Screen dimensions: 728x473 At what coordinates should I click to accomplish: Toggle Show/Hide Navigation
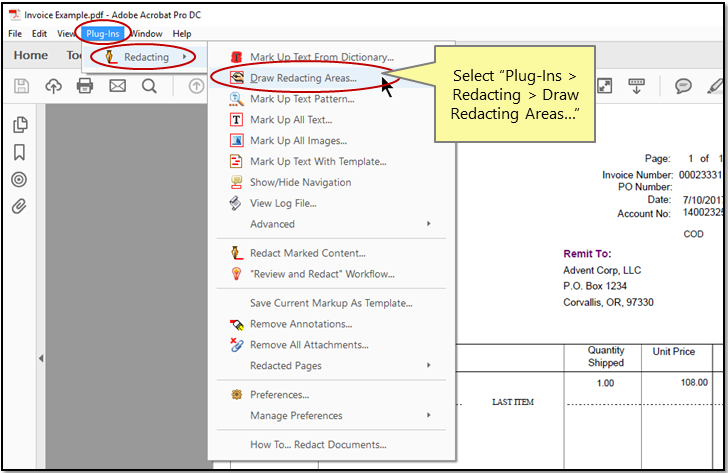[x=300, y=182]
